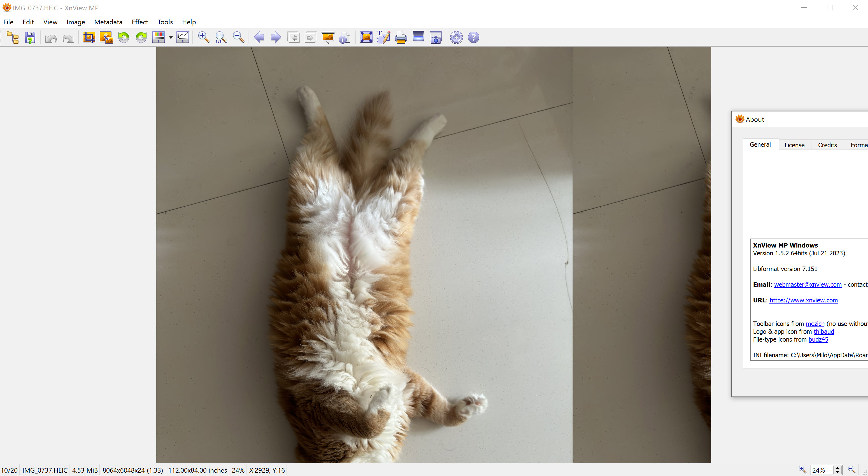
Task: Open the webmaster@xnview.com email link
Action: click(x=808, y=284)
